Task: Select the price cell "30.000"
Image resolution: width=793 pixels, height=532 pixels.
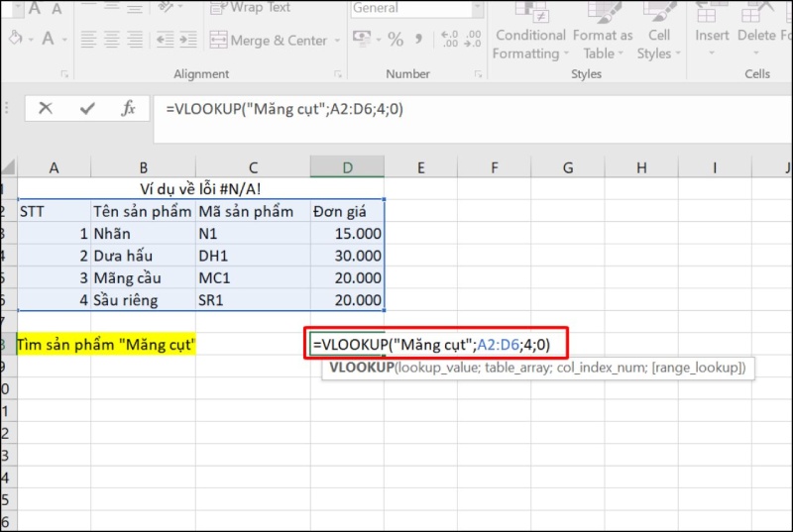Action: coord(348,256)
